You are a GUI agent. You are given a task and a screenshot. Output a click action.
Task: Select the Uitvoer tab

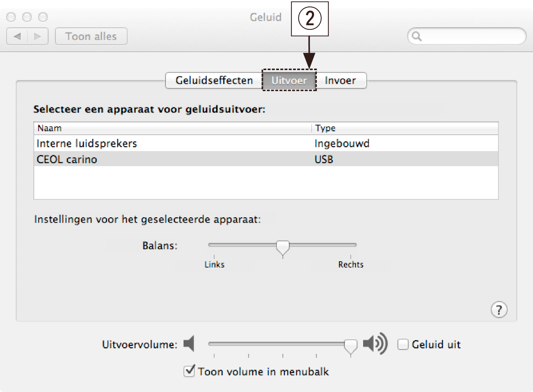coord(289,81)
